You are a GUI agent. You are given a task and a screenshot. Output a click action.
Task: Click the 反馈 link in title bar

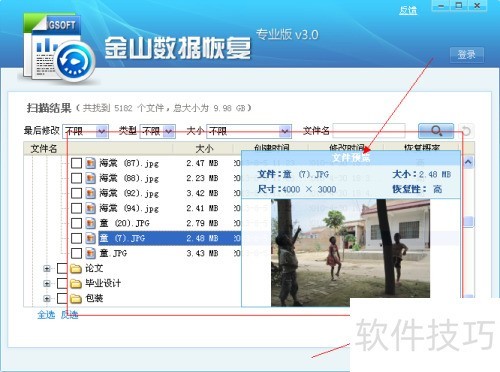[x=408, y=10]
